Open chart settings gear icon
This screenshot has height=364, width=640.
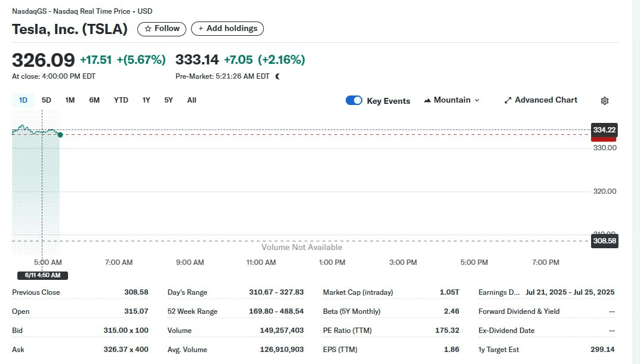605,101
